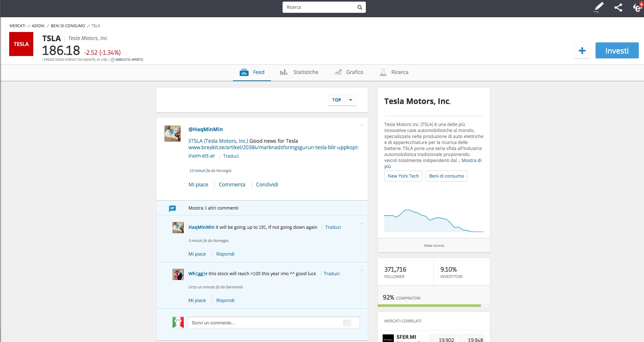Viewport: 644px width, 342px height.
Task: Reply to Wh1gg3r's comment
Action: pyautogui.click(x=225, y=300)
